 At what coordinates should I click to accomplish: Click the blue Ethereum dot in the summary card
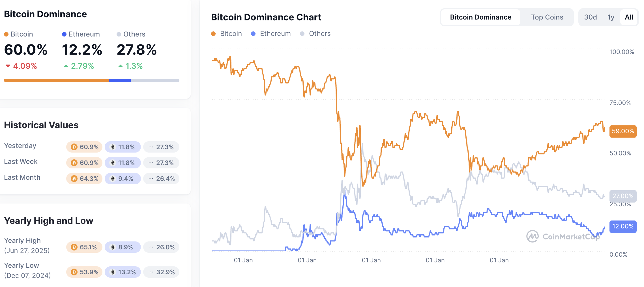65,34
